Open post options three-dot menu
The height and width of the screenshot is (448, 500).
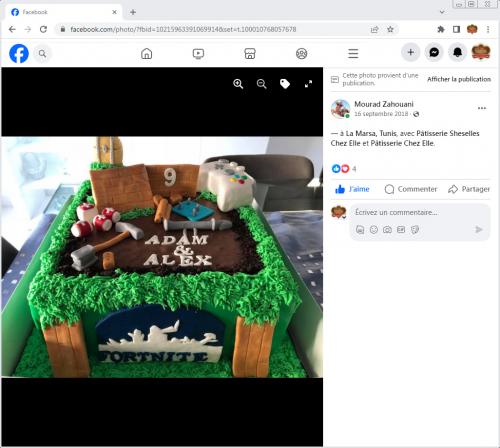[x=482, y=108]
